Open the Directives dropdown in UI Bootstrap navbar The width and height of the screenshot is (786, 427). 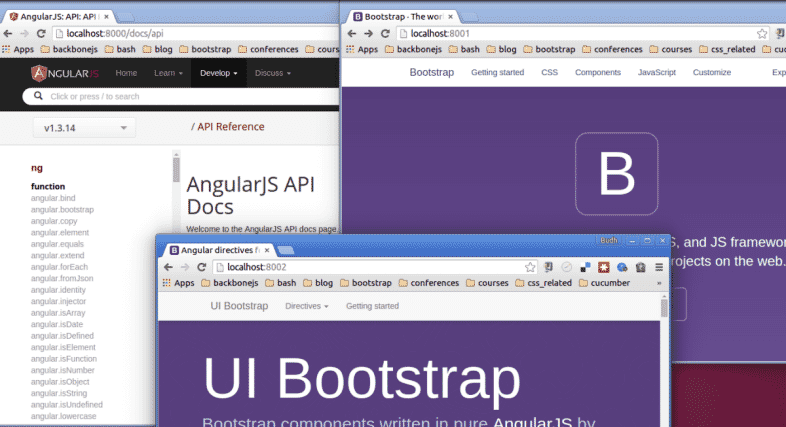tap(306, 306)
